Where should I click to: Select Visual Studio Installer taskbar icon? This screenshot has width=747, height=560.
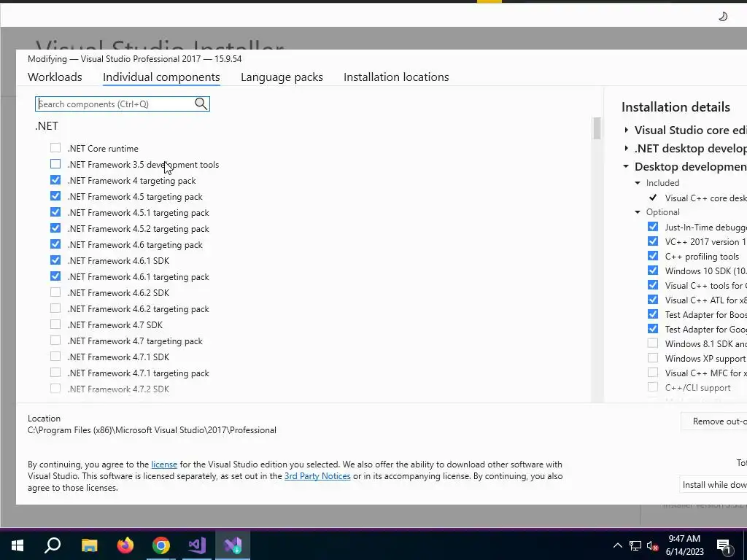(233, 545)
